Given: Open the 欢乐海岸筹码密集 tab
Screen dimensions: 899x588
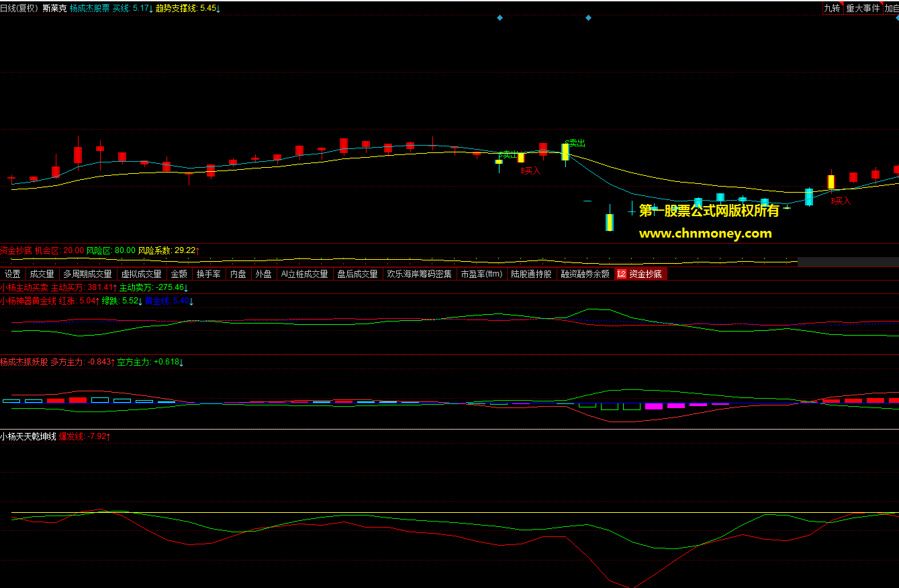Looking at the screenshot, I should pos(419,274).
